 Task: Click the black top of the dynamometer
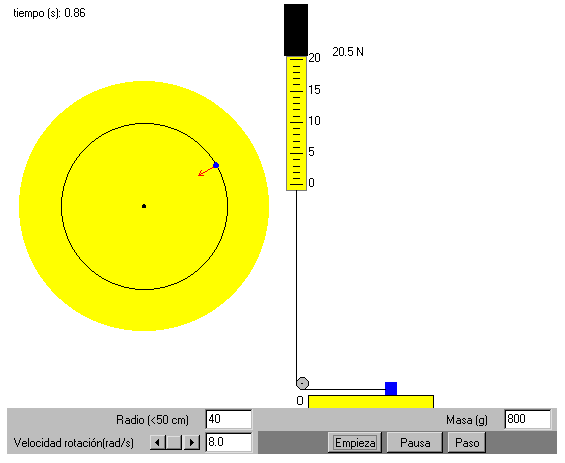click(x=296, y=30)
